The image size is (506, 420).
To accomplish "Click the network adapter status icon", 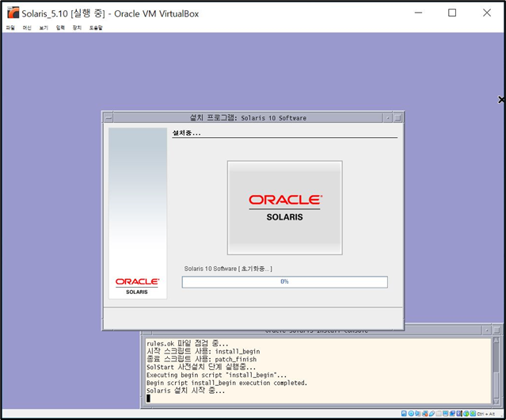I will tap(425, 414).
